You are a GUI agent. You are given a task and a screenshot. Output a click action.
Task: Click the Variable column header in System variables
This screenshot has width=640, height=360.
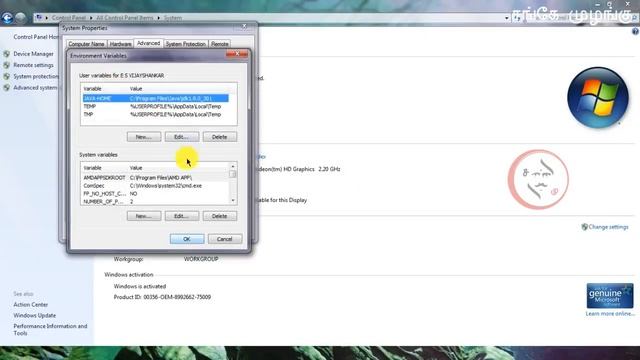pos(104,168)
